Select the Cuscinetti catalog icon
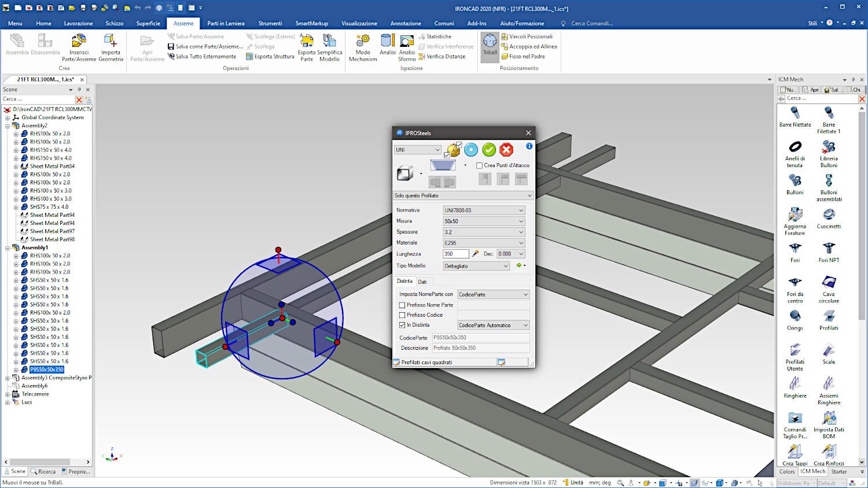The height and width of the screenshot is (488, 868). coord(829,219)
